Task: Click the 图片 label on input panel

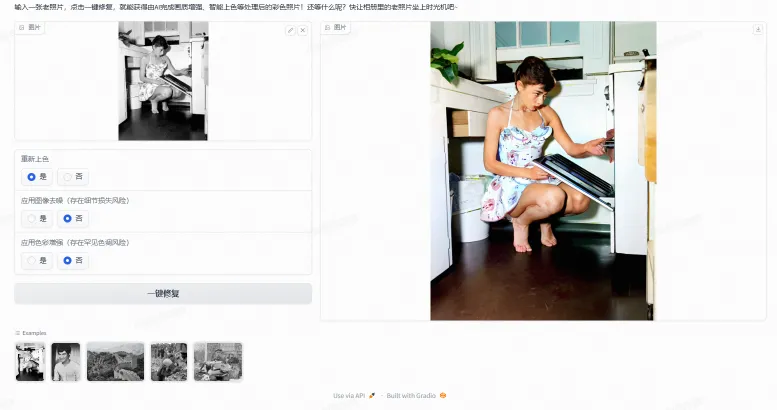Action: 30,27
